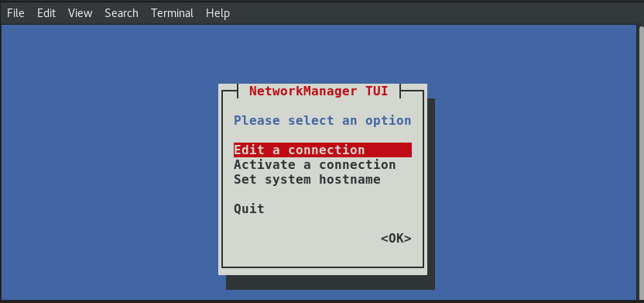Select the Quit option
This screenshot has width=644, height=303.
point(249,209)
